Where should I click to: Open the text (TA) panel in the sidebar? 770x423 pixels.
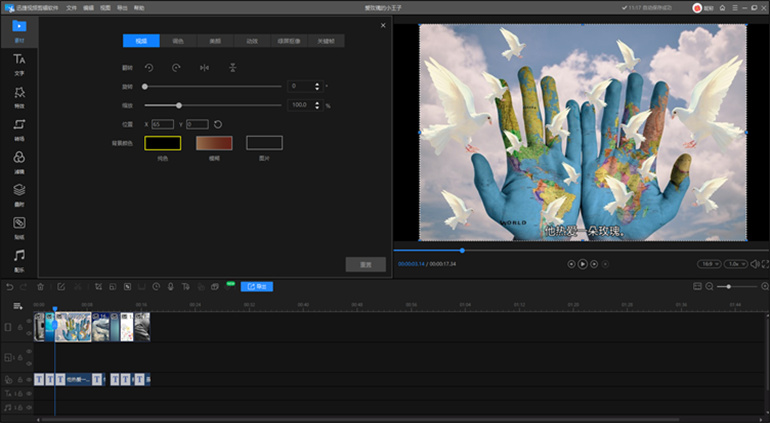point(19,59)
